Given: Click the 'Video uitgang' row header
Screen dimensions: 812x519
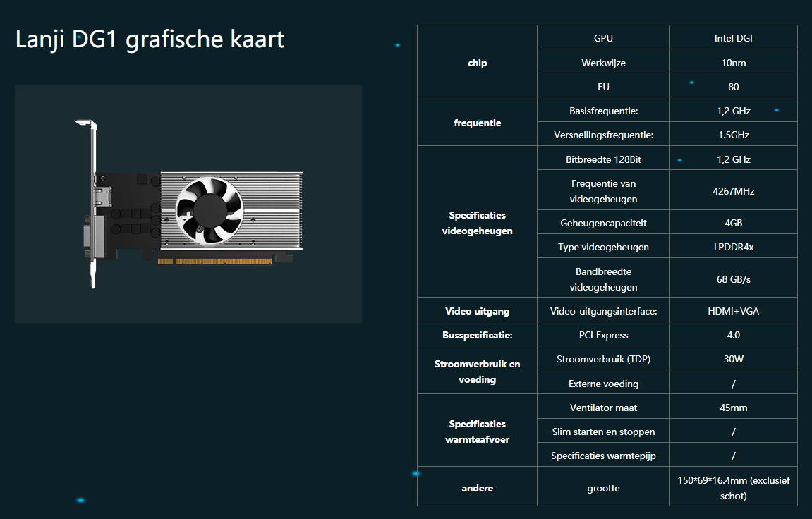Looking at the screenshot, I should [x=477, y=310].
